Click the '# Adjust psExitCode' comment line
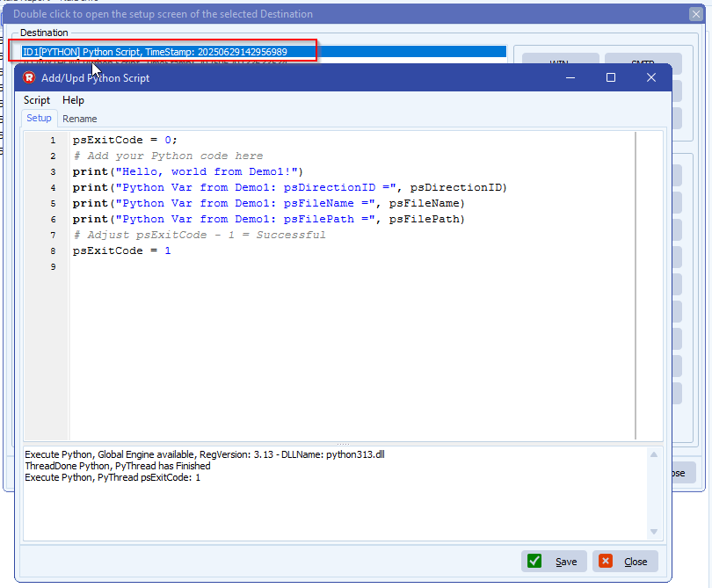 coord(200,235)
